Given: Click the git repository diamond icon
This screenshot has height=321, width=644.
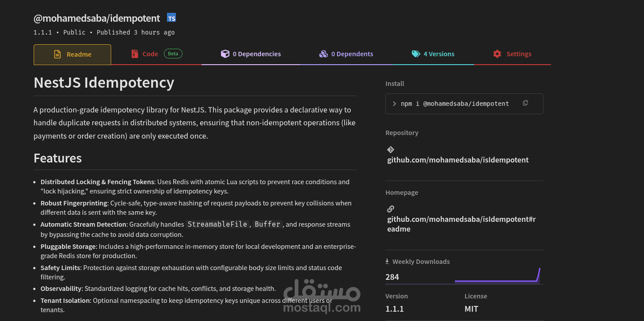Looking at the screenshot, I should [391, 150].
